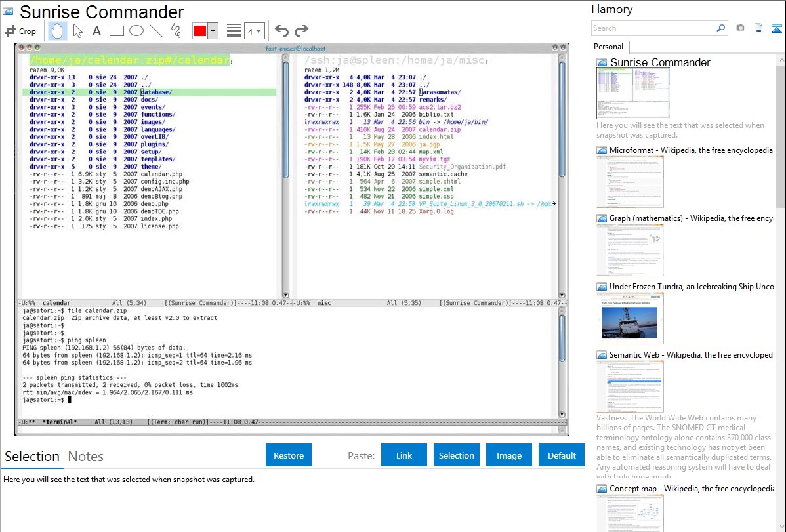
Task: Open the Sunrise Commander snapshot thumbnail
Action: coord(632,92)
